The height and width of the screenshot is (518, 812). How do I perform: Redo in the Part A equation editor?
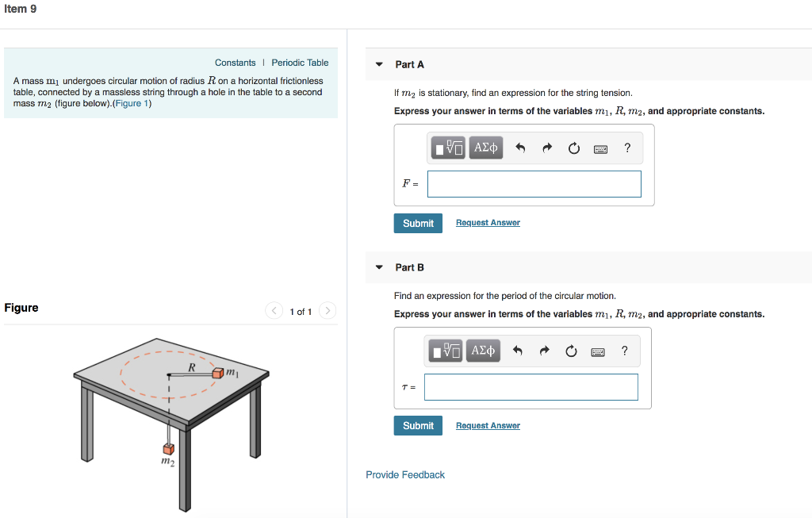546,148
